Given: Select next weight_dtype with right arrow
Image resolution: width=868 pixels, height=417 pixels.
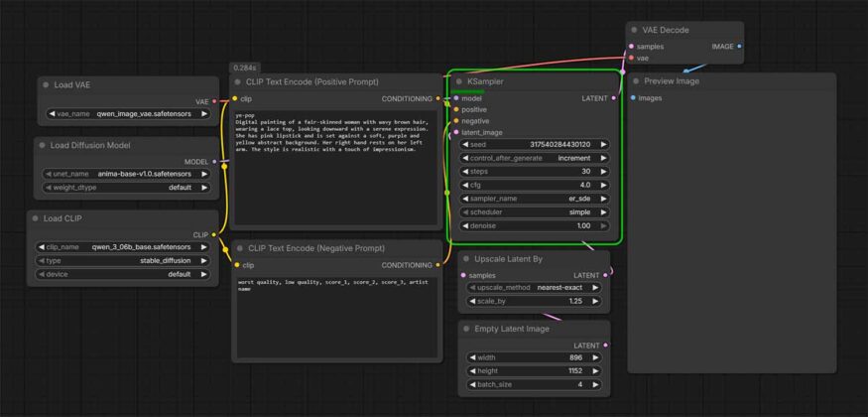Looking at the screenshot, I should tap(204, 188).
